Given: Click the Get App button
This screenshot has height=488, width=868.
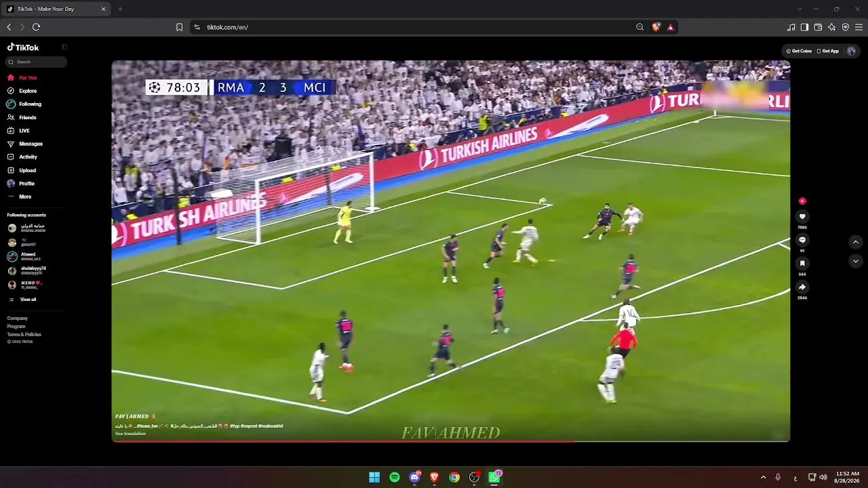Looking at the screenshot, I should 828,51.
